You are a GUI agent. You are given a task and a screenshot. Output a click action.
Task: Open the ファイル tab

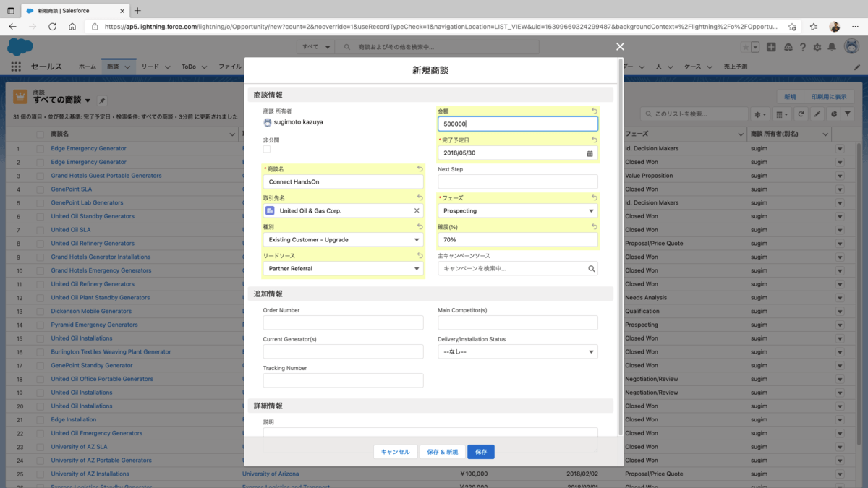[230, 67]
